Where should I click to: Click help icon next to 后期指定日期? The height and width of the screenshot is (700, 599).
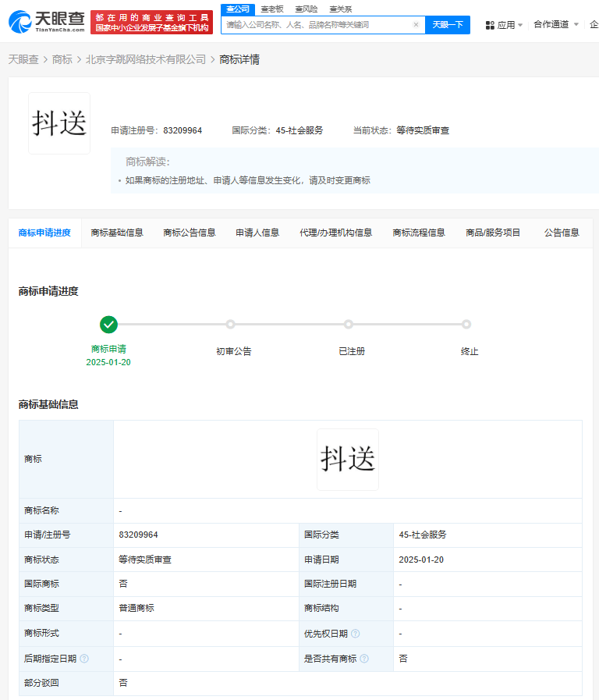click(x=84, y=659)
